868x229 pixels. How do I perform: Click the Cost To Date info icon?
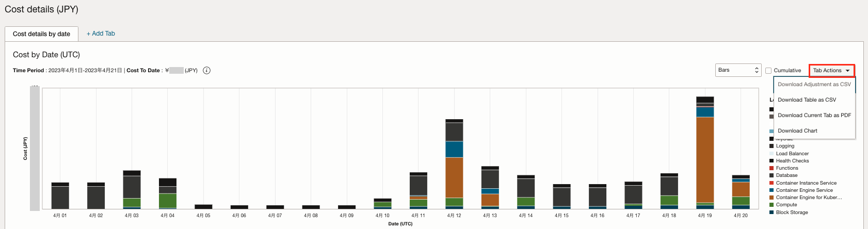click(206, 71)
